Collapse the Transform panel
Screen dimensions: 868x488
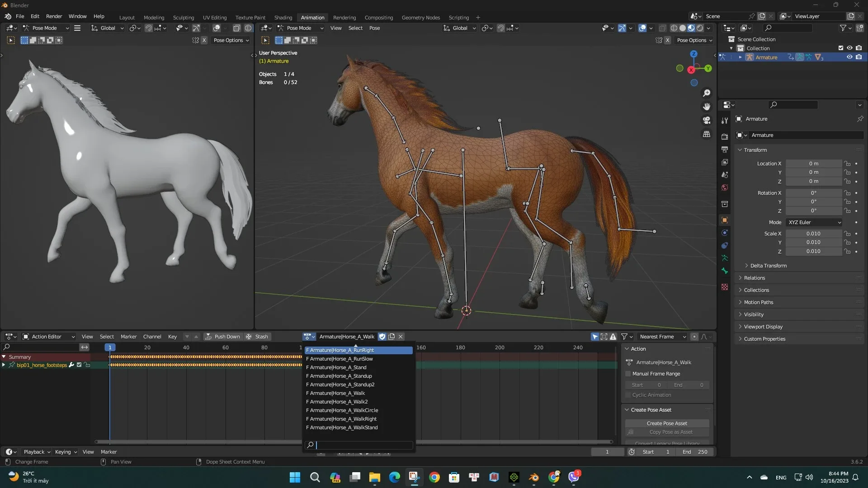tap(755, 150)
